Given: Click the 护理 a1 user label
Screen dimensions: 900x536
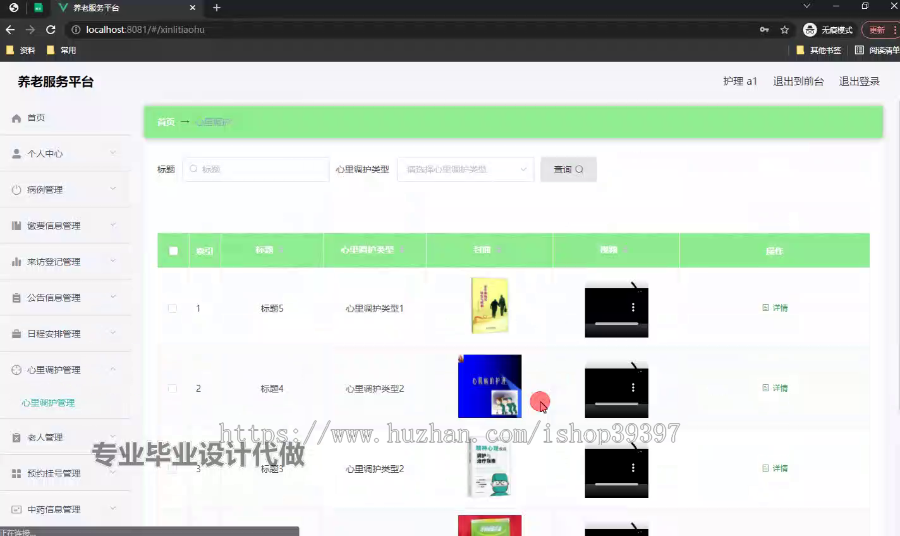Looking at the screenshot, I should click(740, 81).
